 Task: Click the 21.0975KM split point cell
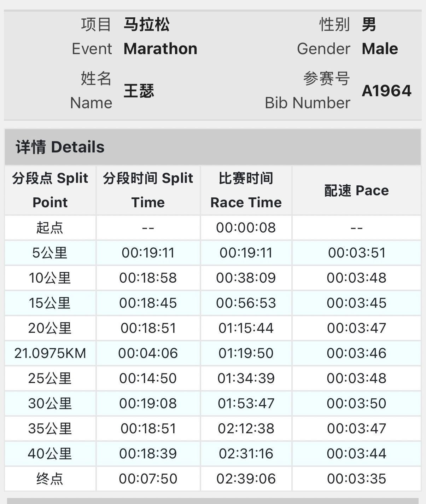coord(50,353)
